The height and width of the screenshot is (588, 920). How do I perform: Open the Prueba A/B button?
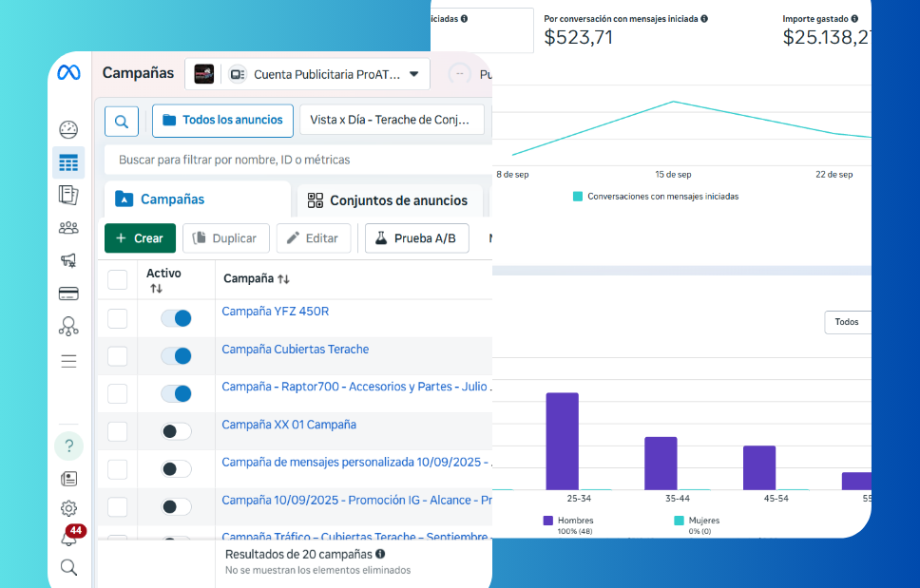pos(415,238)
